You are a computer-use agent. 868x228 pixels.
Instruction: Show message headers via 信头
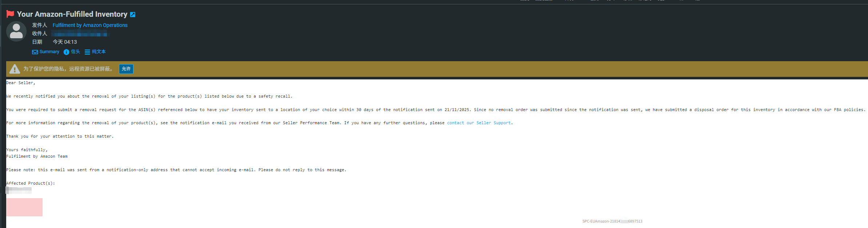pyautogui.click(x=75, y=52)
